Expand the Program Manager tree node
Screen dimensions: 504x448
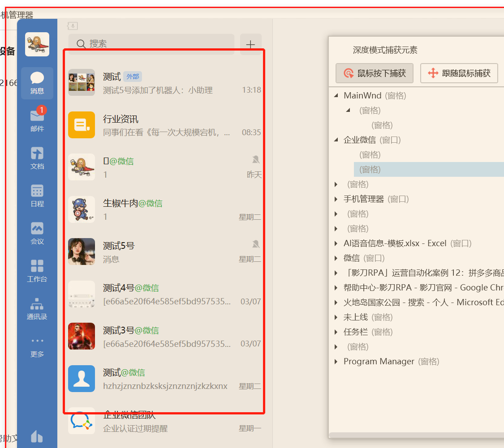click(x=336, y=362)
